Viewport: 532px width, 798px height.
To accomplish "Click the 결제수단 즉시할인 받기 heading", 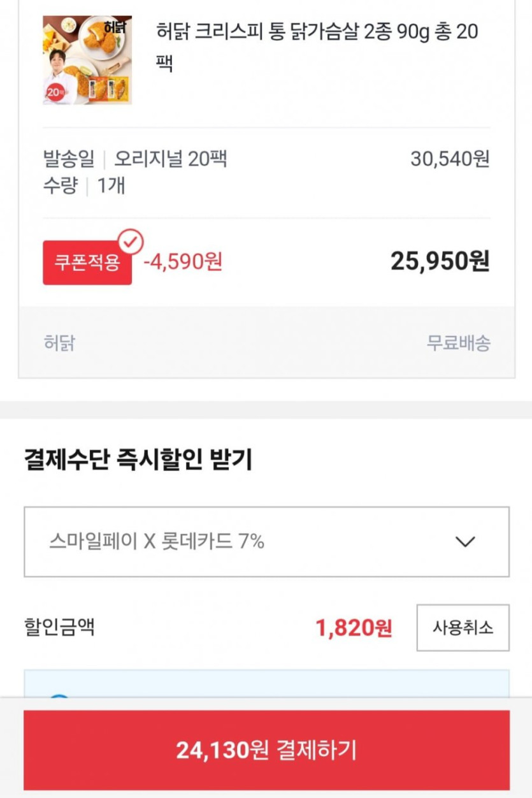I will tap(138, 460).
